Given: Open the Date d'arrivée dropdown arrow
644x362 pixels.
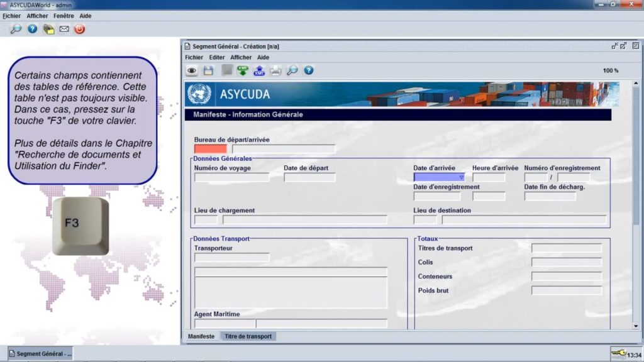Looking at the screenshot, I should (461, 177).
